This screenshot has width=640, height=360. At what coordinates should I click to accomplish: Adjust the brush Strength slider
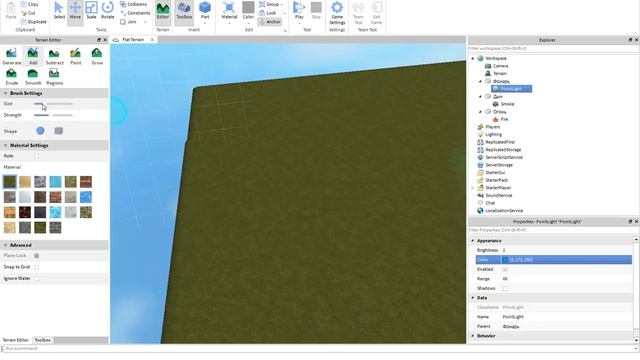[x=53, y=115]
